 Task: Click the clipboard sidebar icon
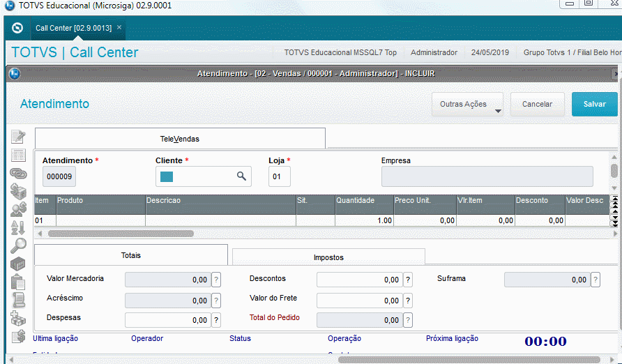coord(18,282)
